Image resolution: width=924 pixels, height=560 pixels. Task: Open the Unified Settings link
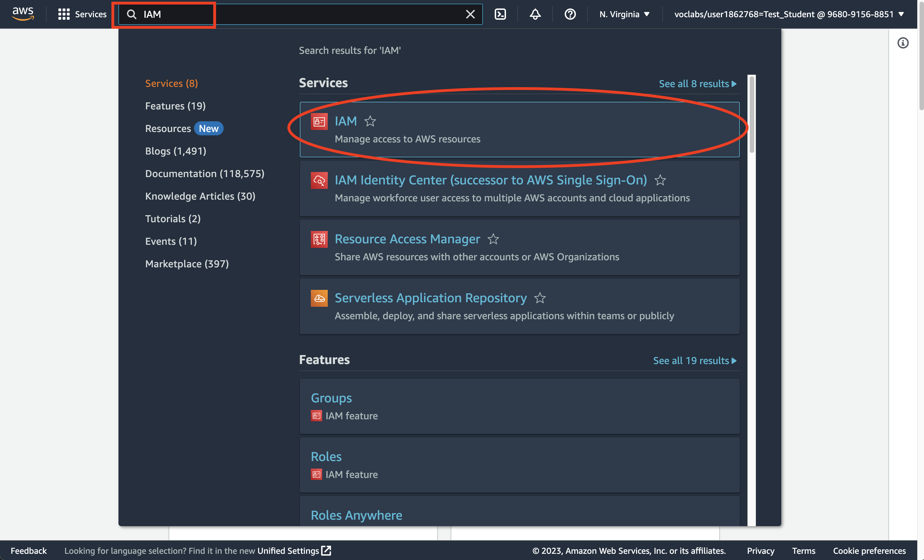288,551
